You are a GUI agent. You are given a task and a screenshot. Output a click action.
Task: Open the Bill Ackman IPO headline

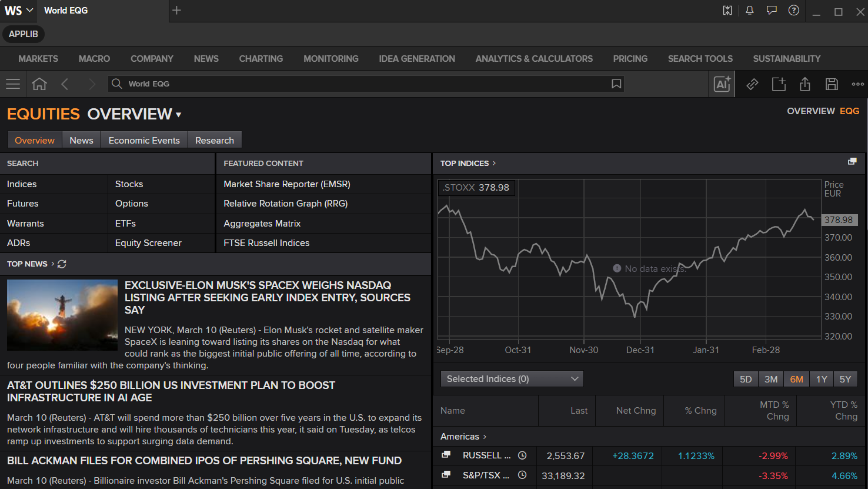click(x=205, y=461)
